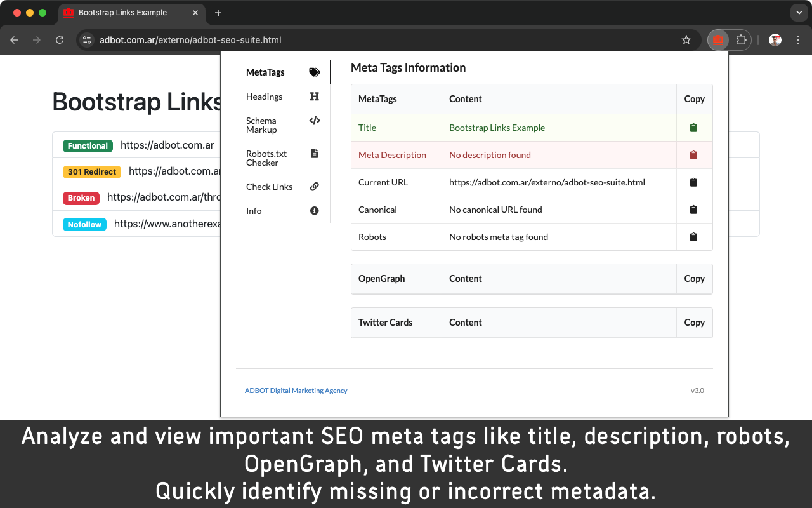Viewport: 812px width, 508px height.
Task: Open the Chrome Extensions puzzle menu
Action: click(741, 40)
